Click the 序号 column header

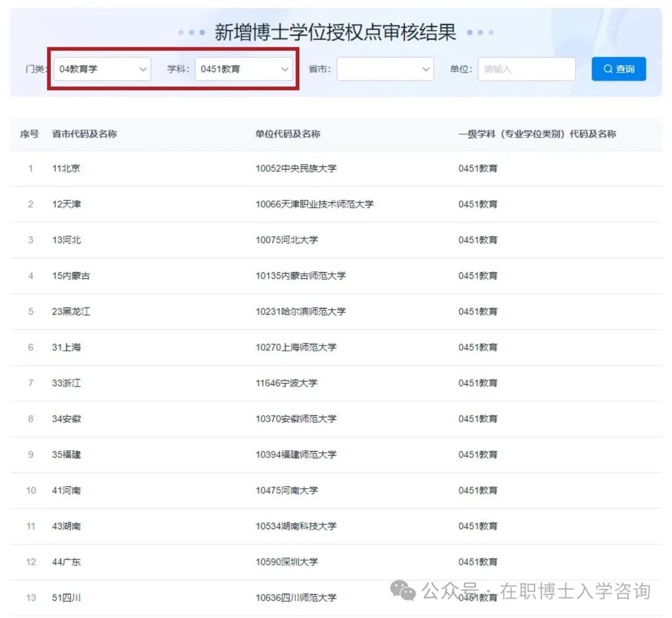coord(29,134)
